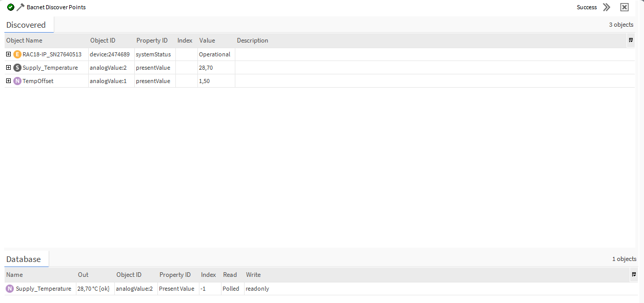Select the Database tab
Screen dimensions: 644x303
tap(24, 259)
